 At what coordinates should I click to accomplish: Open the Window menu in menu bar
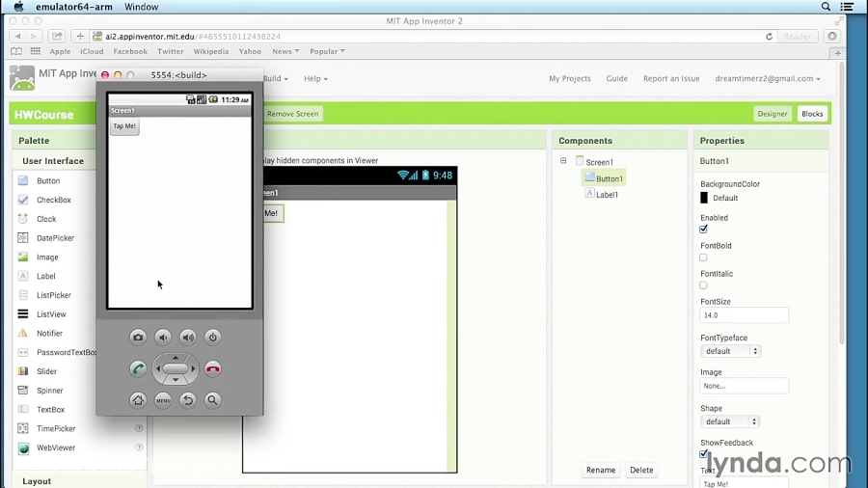pyautogui.click(x=141, y=7)
